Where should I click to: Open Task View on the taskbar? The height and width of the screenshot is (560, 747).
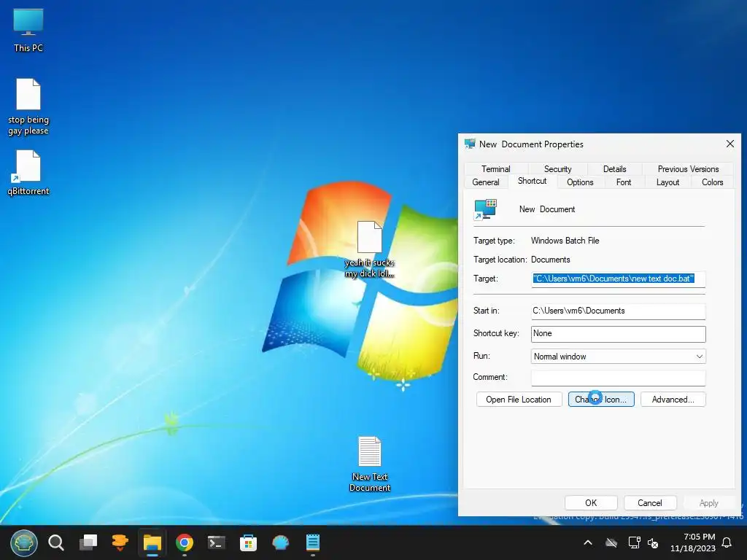click(88, 542)
